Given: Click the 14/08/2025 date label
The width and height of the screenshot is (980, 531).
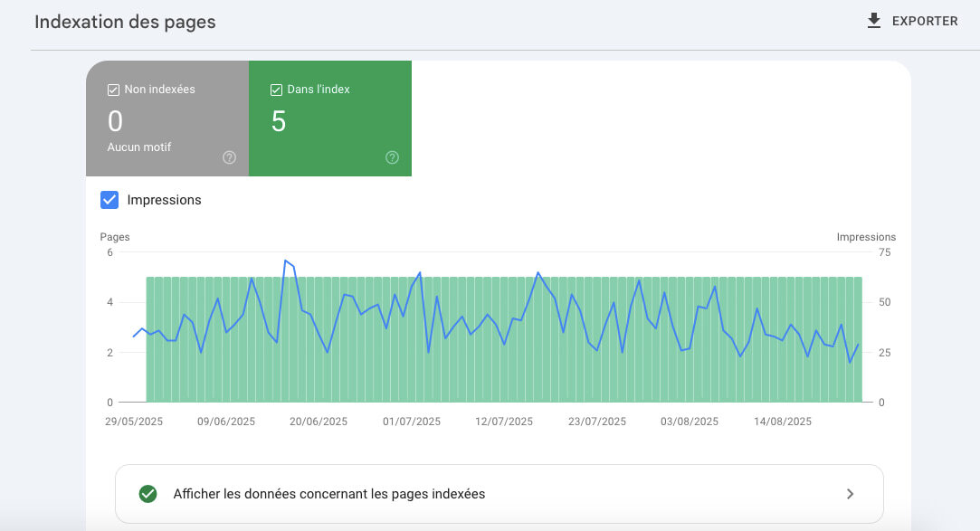Looking at the screenshot, I should pos(782,422).
